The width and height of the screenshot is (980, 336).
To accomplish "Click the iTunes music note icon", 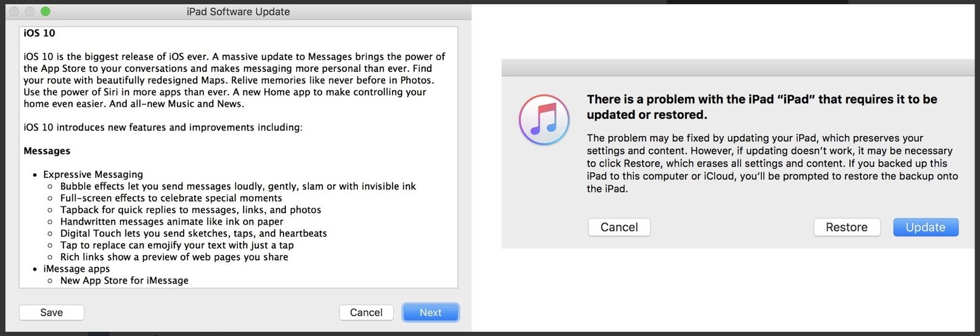I will click(x=544, y=120).
